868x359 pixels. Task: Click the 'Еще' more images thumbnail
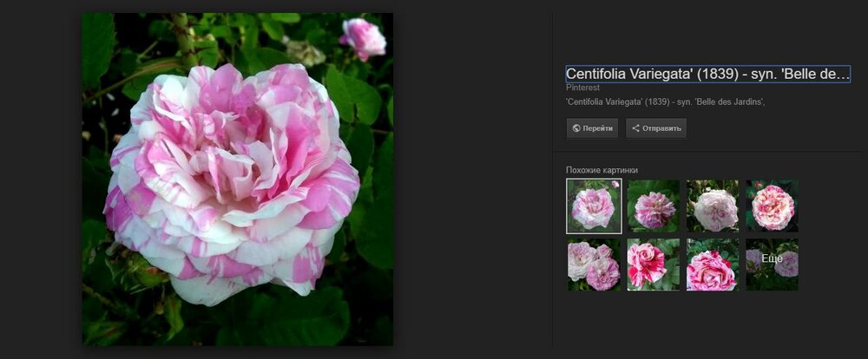pyautogui.click(x=772, y=264)
